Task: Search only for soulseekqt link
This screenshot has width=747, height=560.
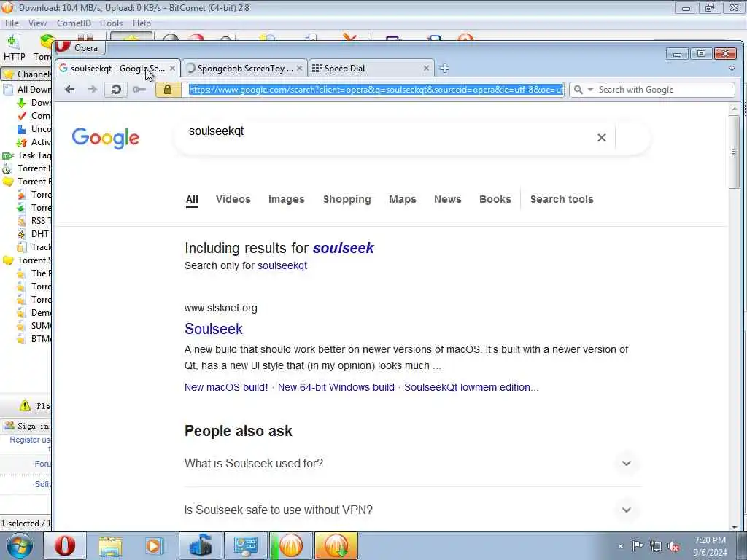Action: tap(282, 265)
